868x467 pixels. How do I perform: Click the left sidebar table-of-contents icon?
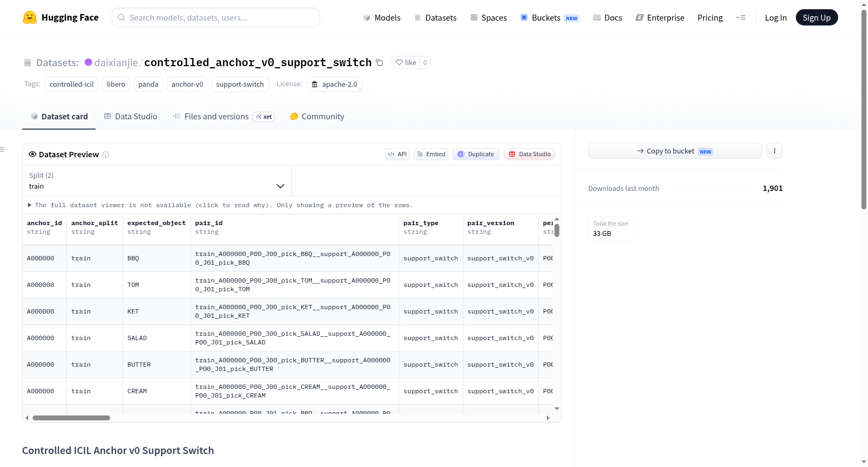tap(2, 149)
